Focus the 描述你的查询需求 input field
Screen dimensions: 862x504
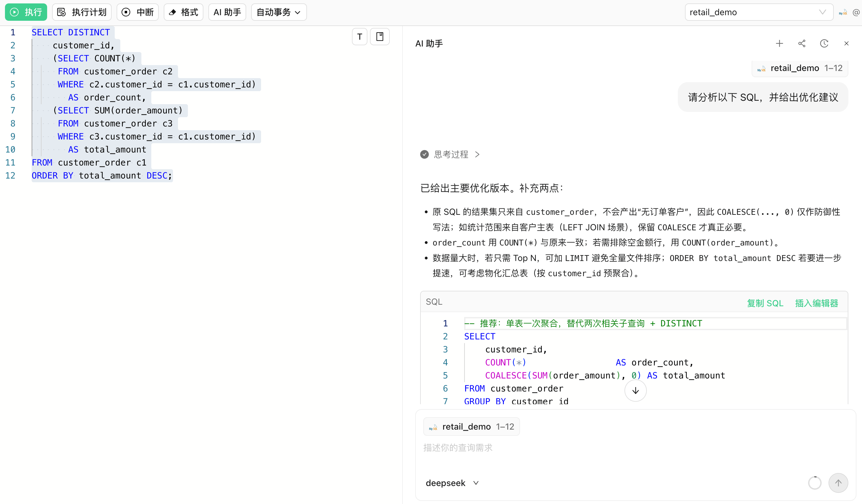[635, 448]
